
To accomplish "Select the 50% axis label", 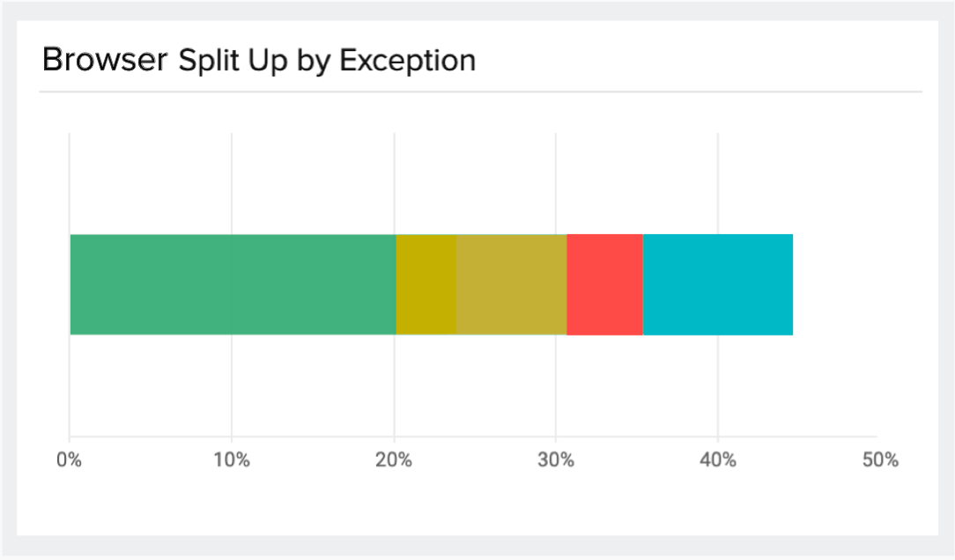I will pyautogui.click(x=880, y=461).
